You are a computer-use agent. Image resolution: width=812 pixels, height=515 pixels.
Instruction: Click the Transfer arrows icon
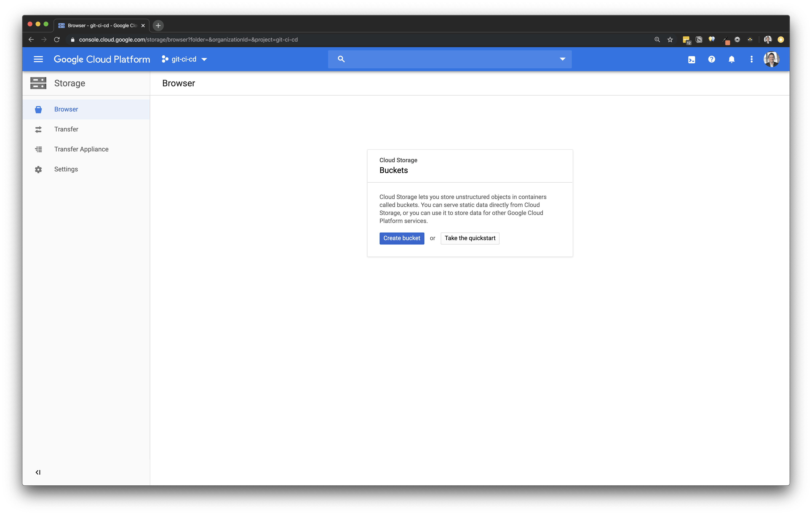click(38, 129)
